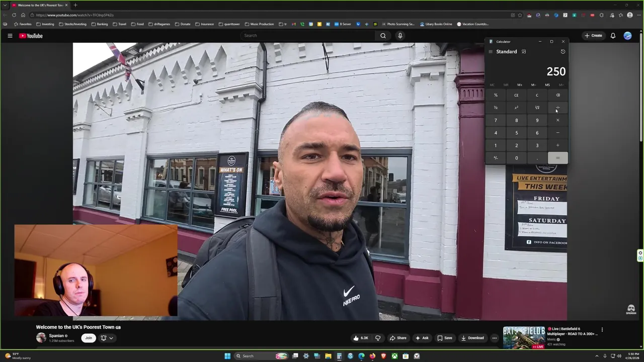
Task: Focus the YouTube search field
Action: 308,36
